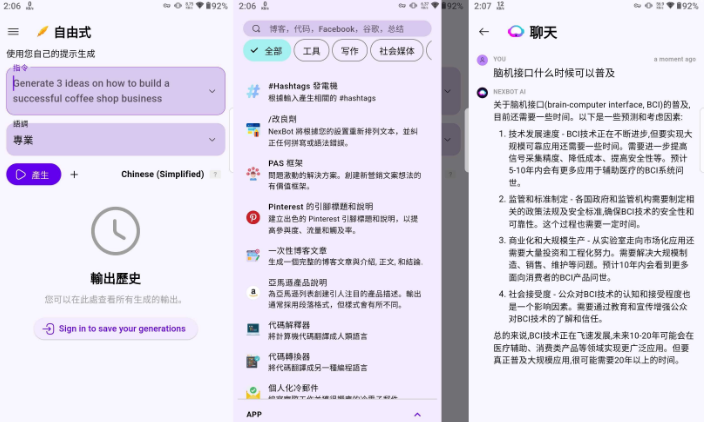Image resolution: width=710 pixels, height=422 pixels.
Task: Open the hamburger menu beside 自由式
Action: tap(13, 32)
